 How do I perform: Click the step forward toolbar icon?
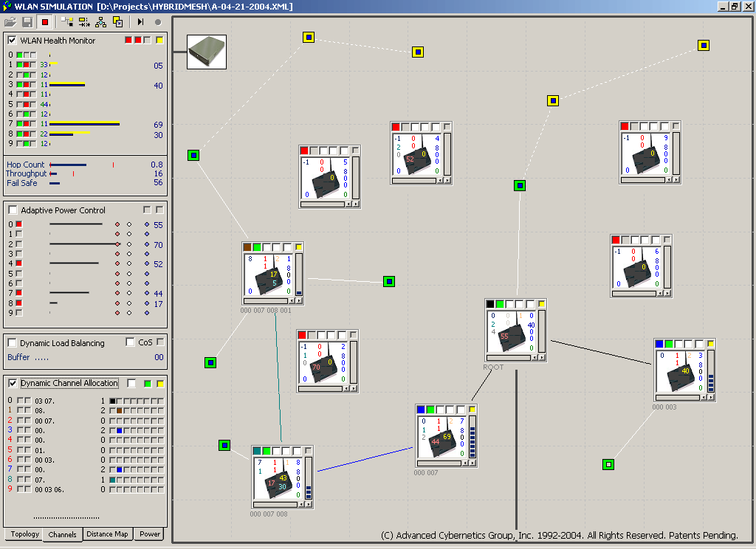140,22
